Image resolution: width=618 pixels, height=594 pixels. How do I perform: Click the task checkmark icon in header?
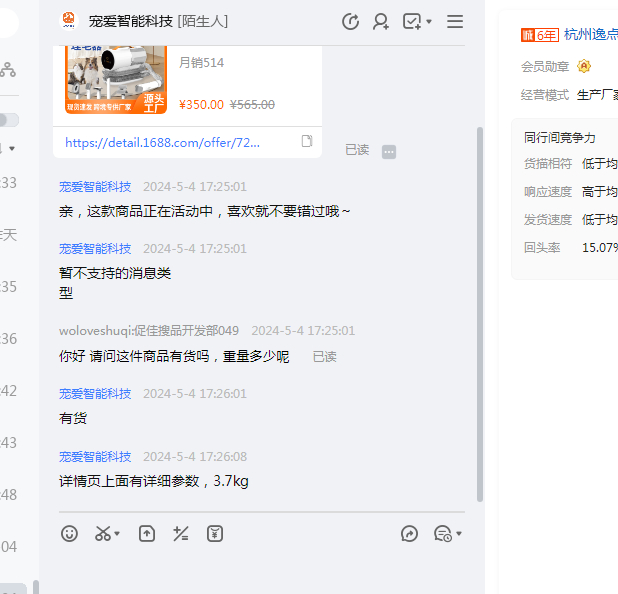tap(412, 21)
